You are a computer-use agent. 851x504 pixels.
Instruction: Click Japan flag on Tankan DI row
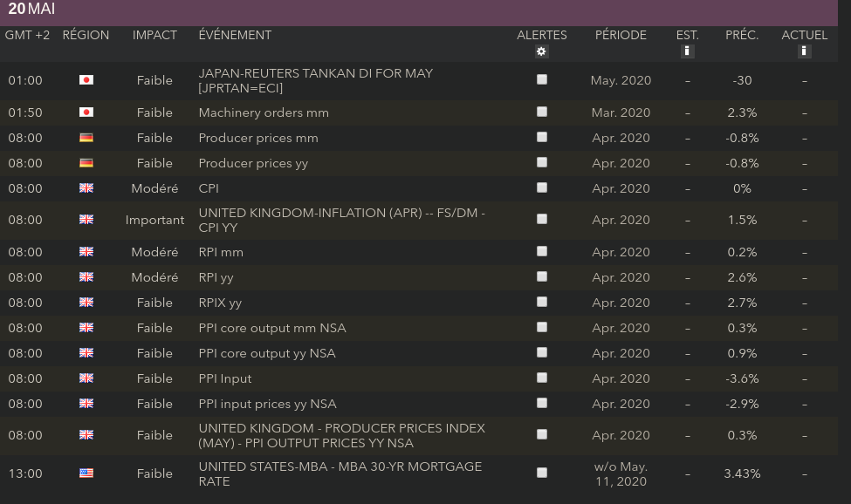pos(86,80)
